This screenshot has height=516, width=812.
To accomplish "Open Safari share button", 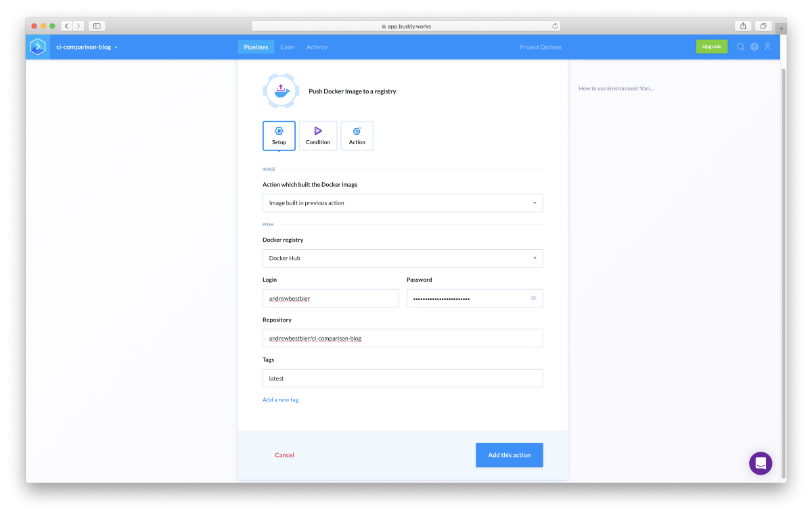I will pyautogui.click(x=743, y=26).
